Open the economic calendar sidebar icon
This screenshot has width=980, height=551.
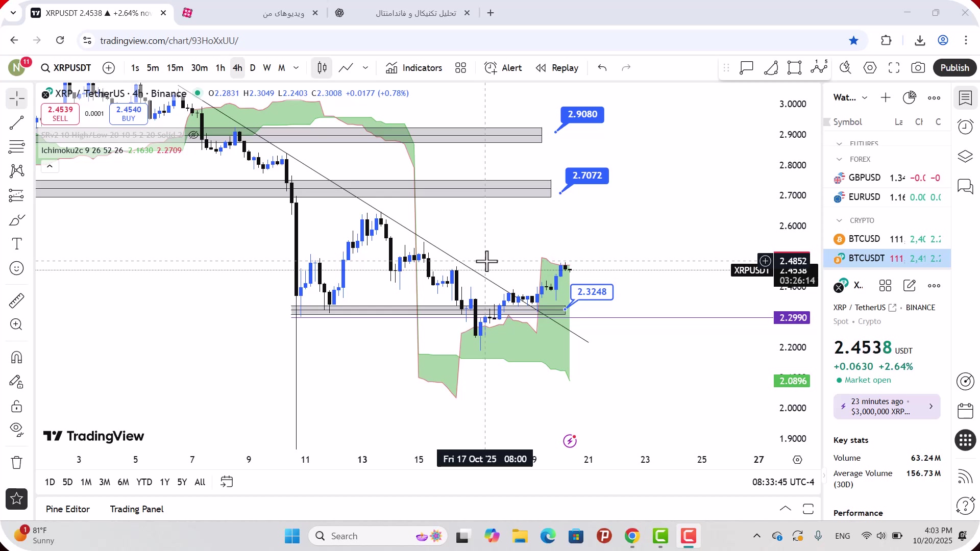(965, 411)
